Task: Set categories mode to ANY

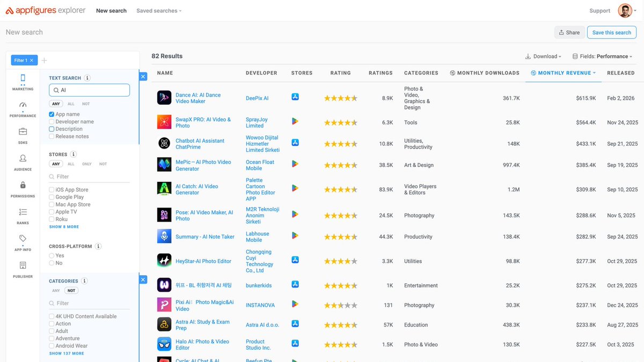Action: coord(56,291)
